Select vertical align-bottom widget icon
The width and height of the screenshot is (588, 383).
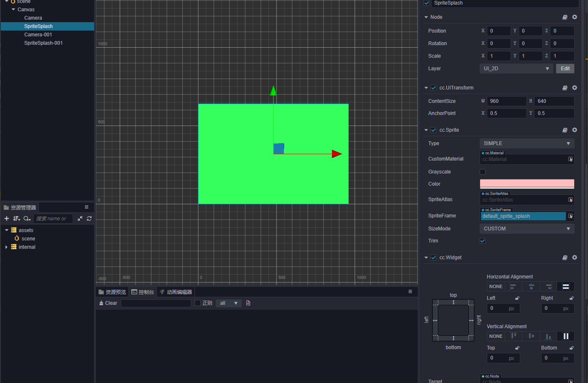coord(549,336)
